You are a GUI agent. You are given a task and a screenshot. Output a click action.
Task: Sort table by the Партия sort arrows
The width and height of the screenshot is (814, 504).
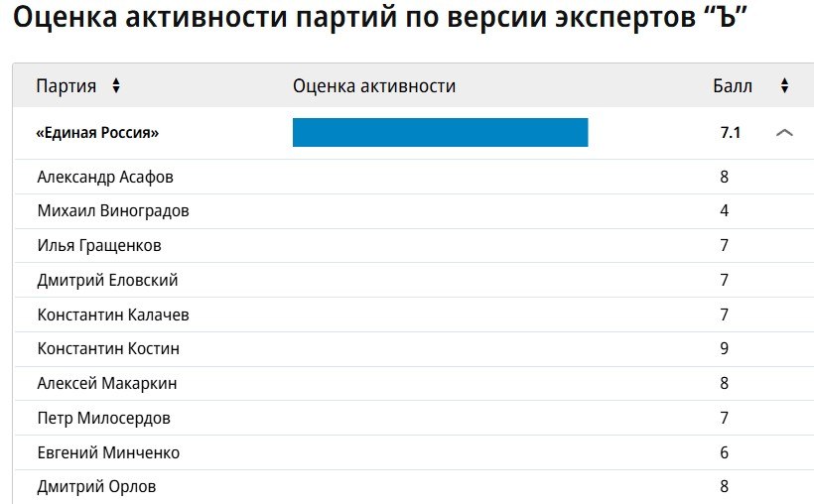pos(116,85)
